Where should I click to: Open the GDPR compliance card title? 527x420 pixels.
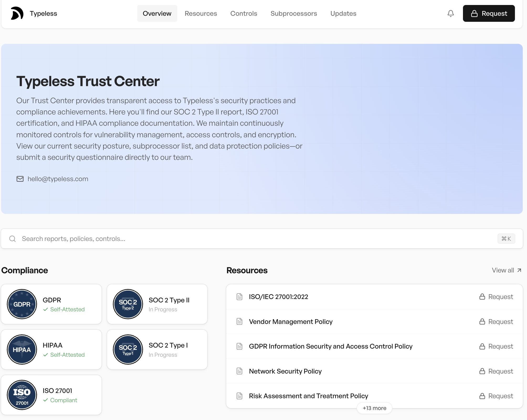coord(52,300)
